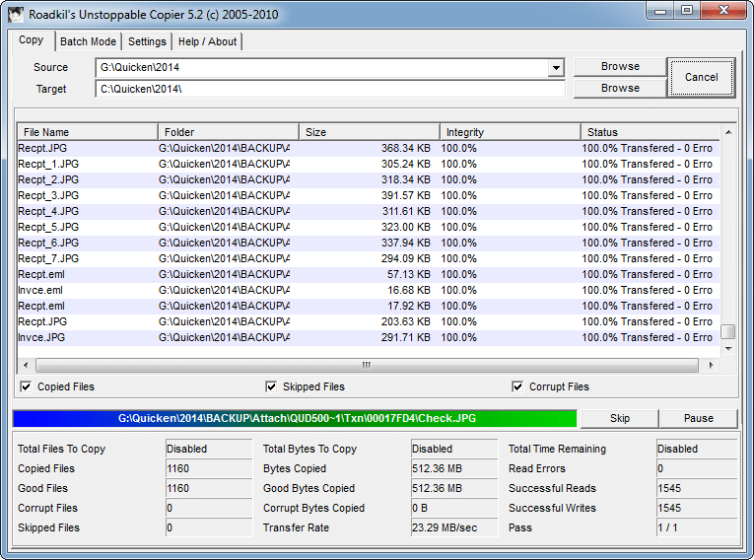754x560 pixels.
Task: Click the vertical scrollbar thumb
Action: tap(728, 332)
